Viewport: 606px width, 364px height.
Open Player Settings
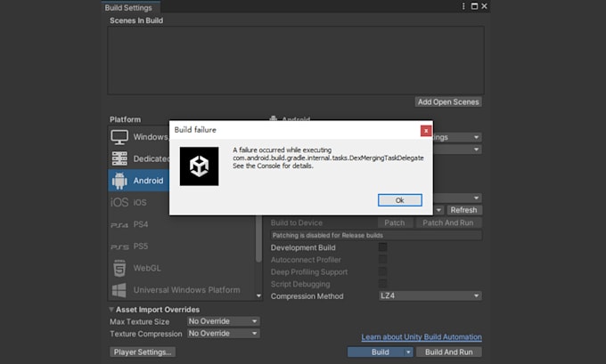(143, 352)
